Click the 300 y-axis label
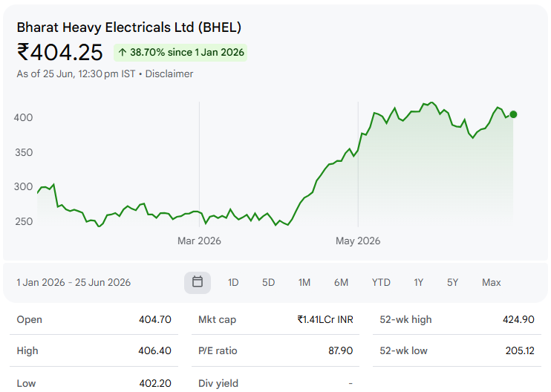 tap(23, 186)
